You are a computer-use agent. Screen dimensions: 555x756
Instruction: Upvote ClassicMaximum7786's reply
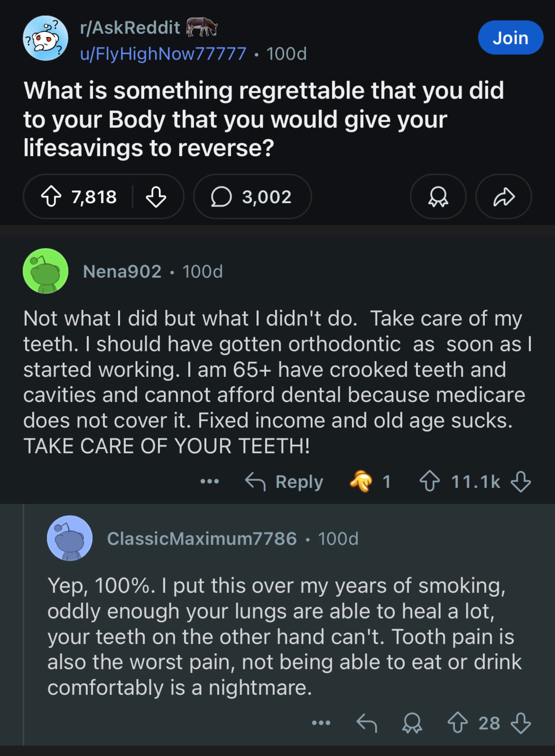458,723
